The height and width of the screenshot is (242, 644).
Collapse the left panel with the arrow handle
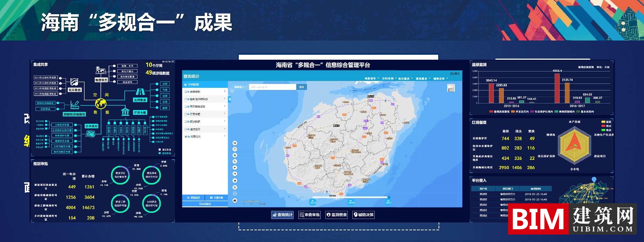click(230, 100)
